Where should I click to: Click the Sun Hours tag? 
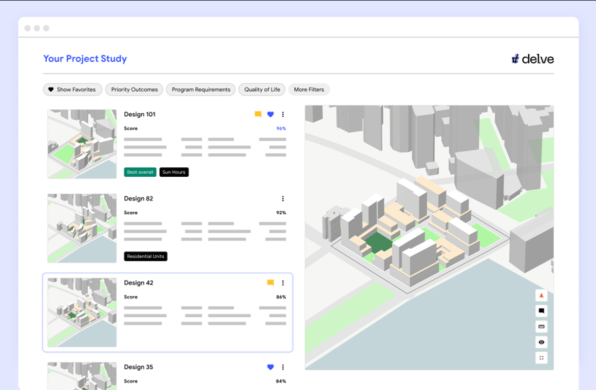point(174,172)
